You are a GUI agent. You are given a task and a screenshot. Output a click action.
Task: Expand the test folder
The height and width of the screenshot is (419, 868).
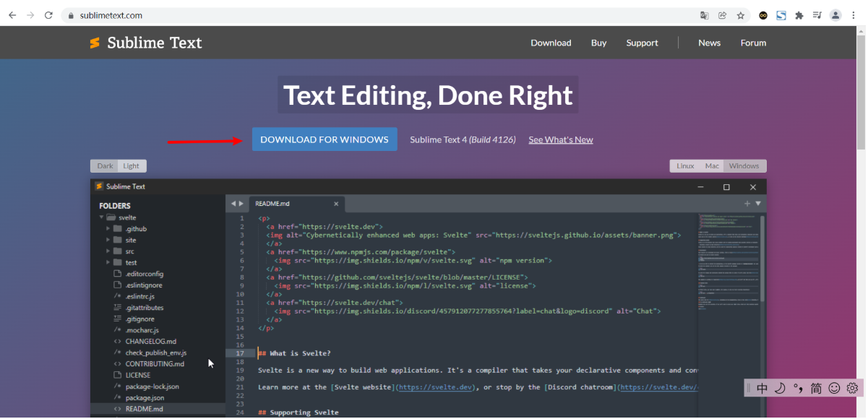tap(108, 262)
